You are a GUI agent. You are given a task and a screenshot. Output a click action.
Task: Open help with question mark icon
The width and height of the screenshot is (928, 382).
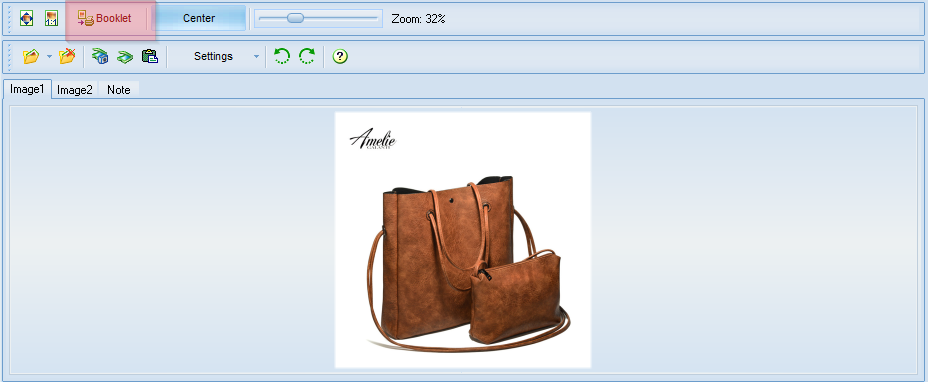pos(340,56)
